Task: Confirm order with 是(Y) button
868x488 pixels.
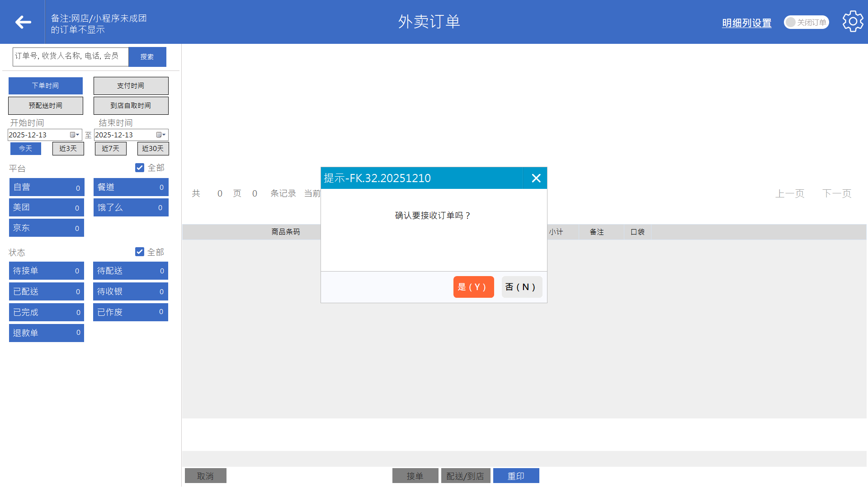Action: (x=473, y=287)
